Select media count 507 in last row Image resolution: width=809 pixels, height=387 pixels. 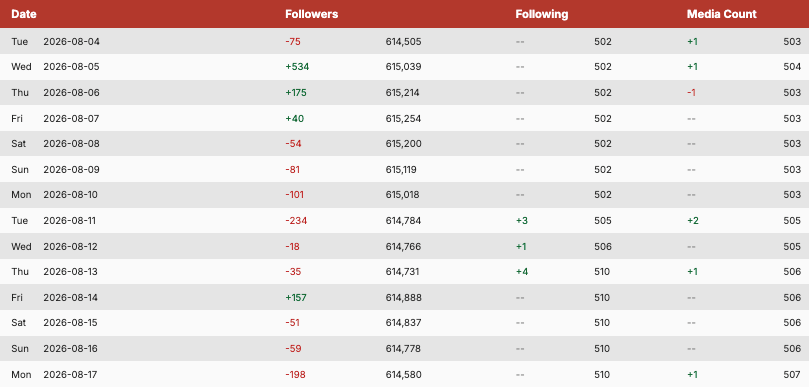[792, 375]
